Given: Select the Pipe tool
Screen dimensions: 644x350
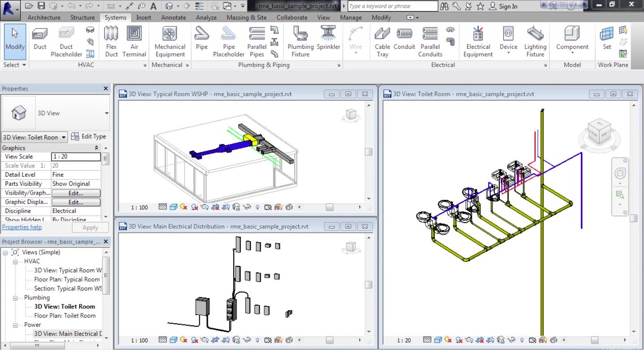Looking at the screenshot, I should click(201, 40).
